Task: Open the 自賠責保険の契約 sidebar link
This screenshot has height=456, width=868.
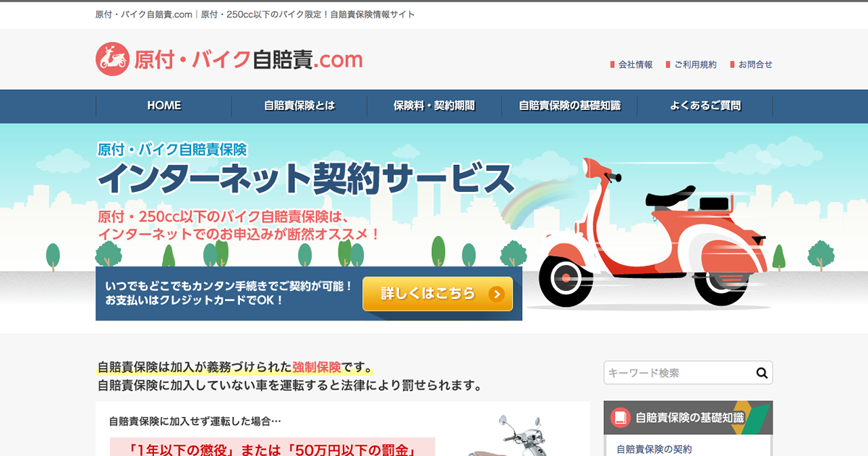Action: tap(654, 449)
